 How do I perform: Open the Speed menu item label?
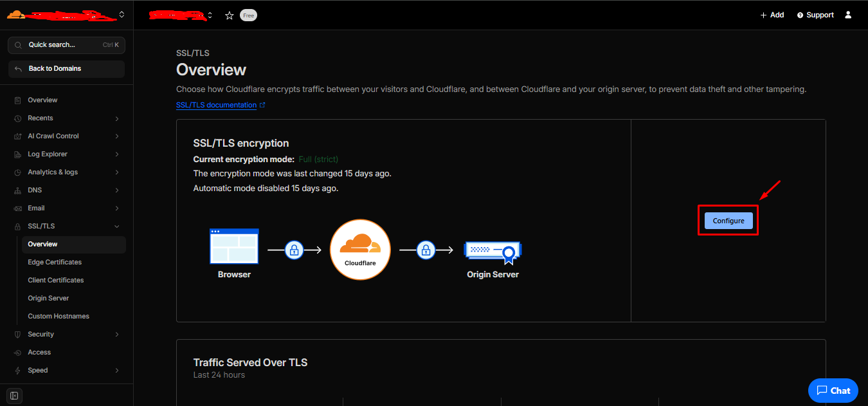click(x=38, y=371)
